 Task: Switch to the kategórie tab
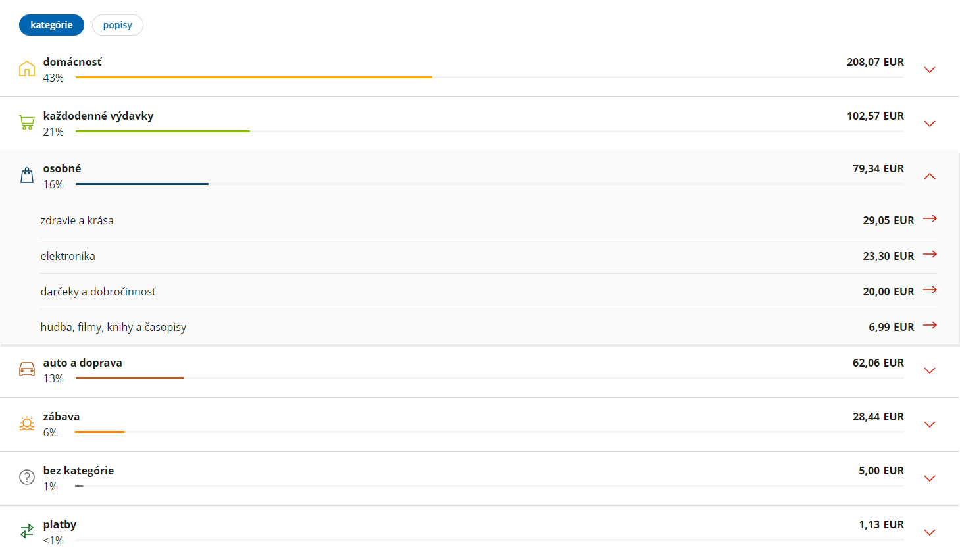coord(51,25)
